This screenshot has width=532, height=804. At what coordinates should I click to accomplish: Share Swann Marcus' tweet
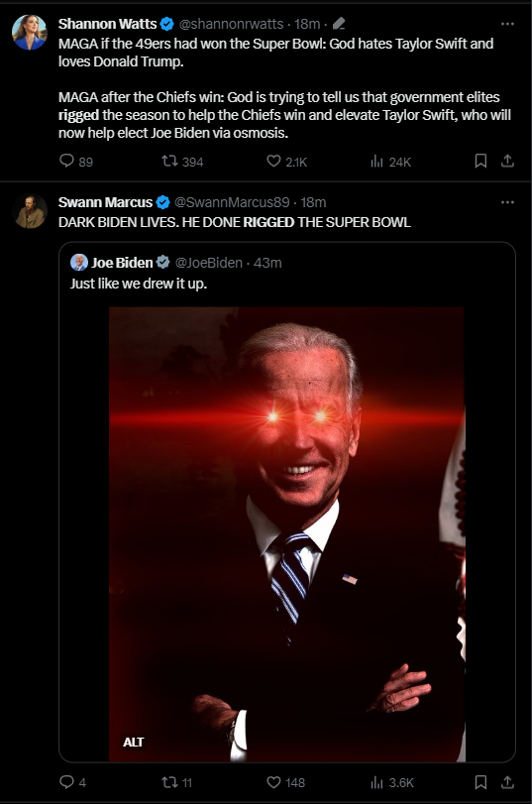point(507,782)
